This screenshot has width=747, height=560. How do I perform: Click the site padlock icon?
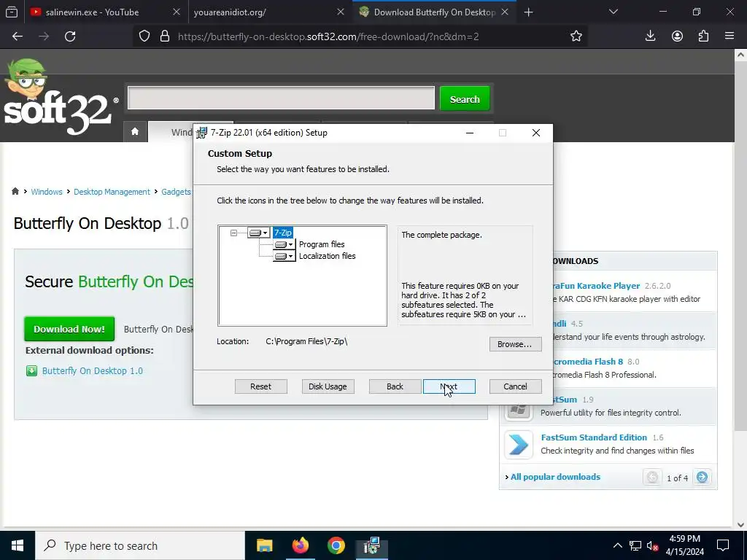point(165,36)
